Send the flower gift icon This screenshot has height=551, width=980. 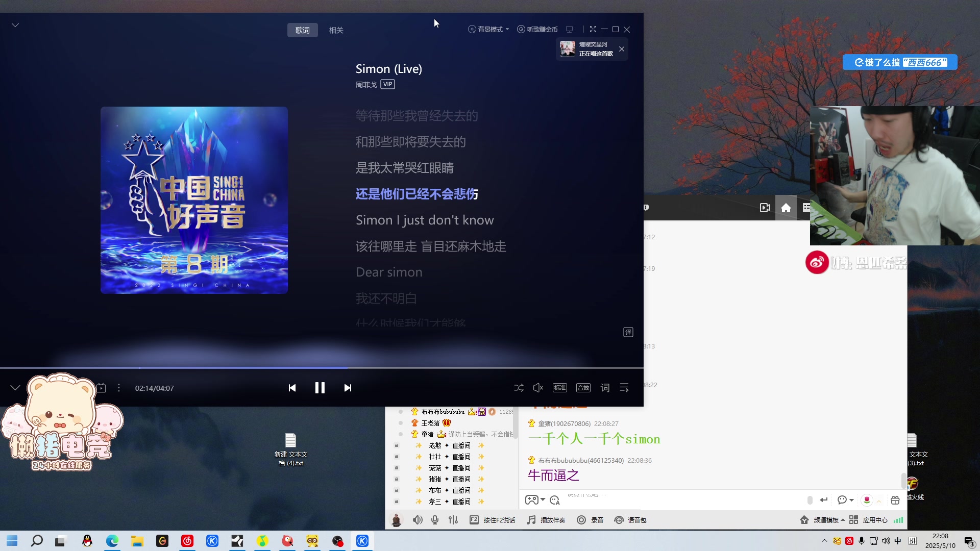tap(867, 500)
